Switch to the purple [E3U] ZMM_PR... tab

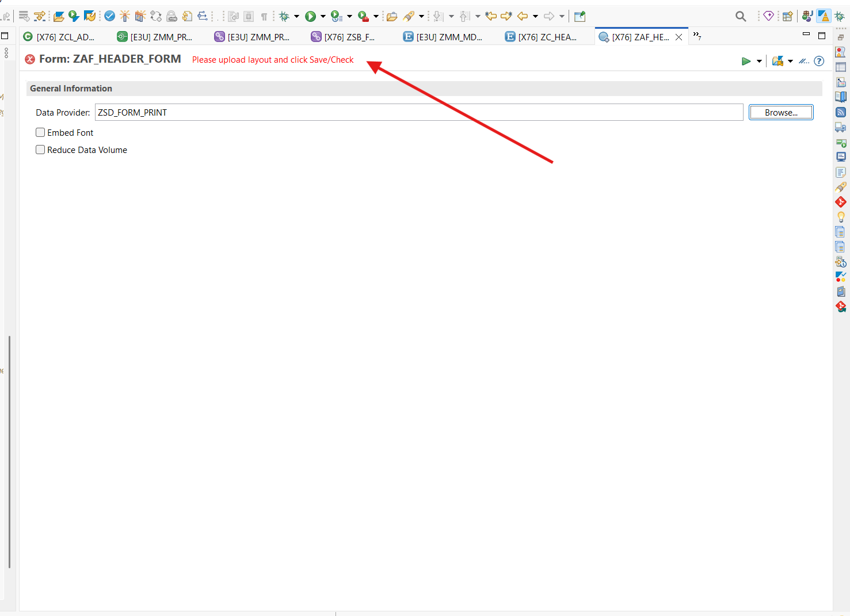(252, 37)
